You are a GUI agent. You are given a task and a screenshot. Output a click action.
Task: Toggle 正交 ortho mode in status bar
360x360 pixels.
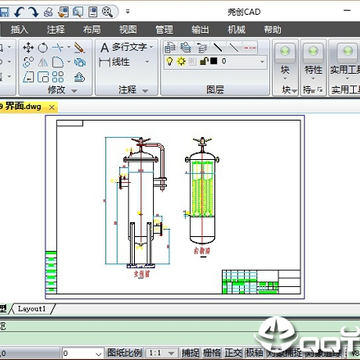coord(233,353)
